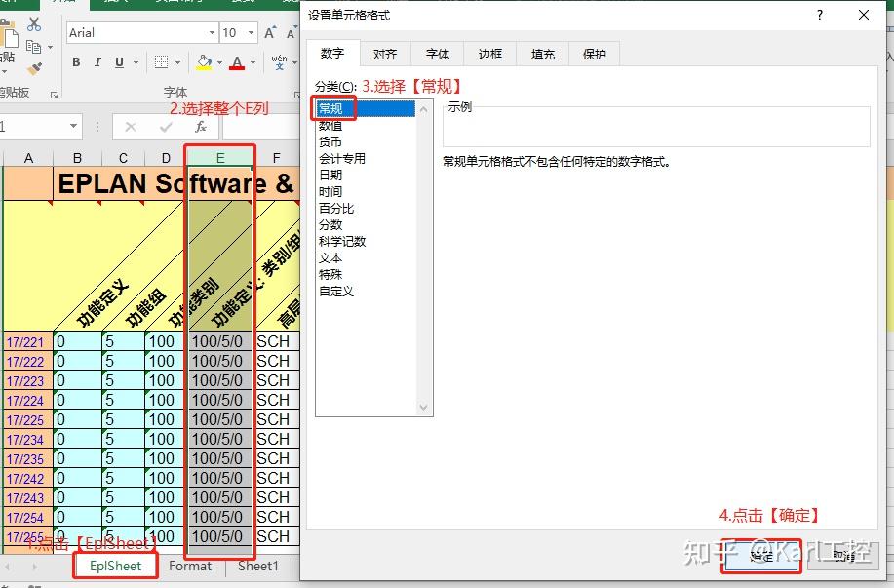Open the font size dropdown showing 10
The image size is (894, 588).
pyautogui.click(x=252, y=32)
